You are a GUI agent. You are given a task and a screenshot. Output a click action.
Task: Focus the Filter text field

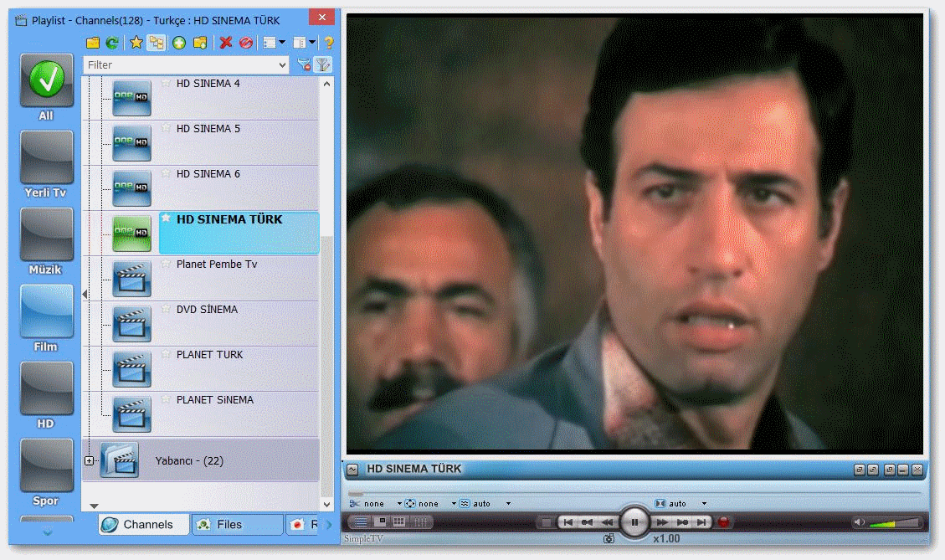[x=181, y=64]
